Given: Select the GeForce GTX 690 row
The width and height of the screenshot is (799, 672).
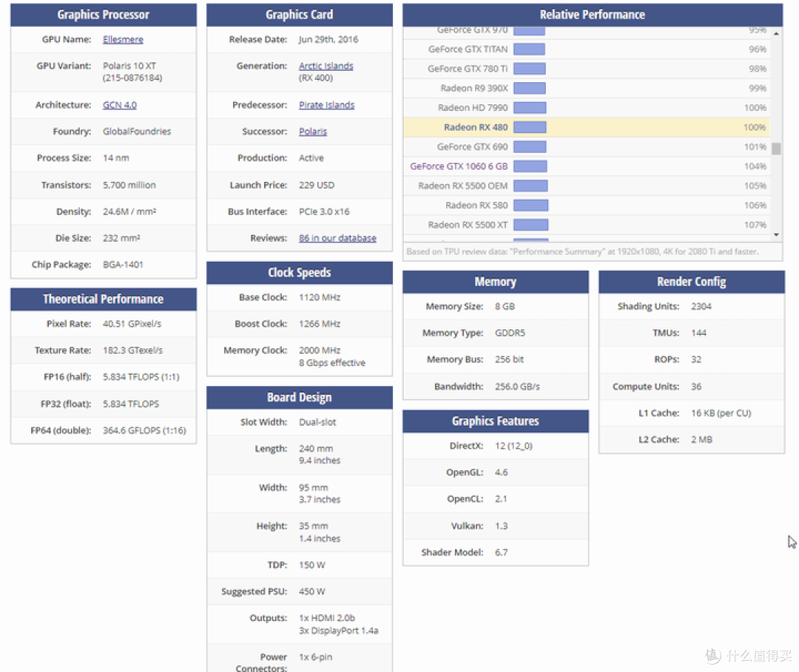Looking at the screenshot, I should (587, 146).
